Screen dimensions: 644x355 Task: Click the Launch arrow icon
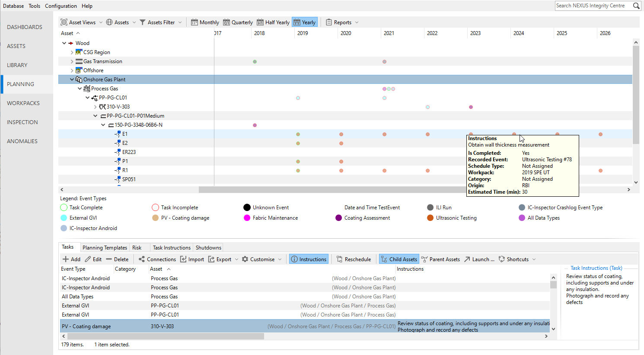click(x=467, y=259)
